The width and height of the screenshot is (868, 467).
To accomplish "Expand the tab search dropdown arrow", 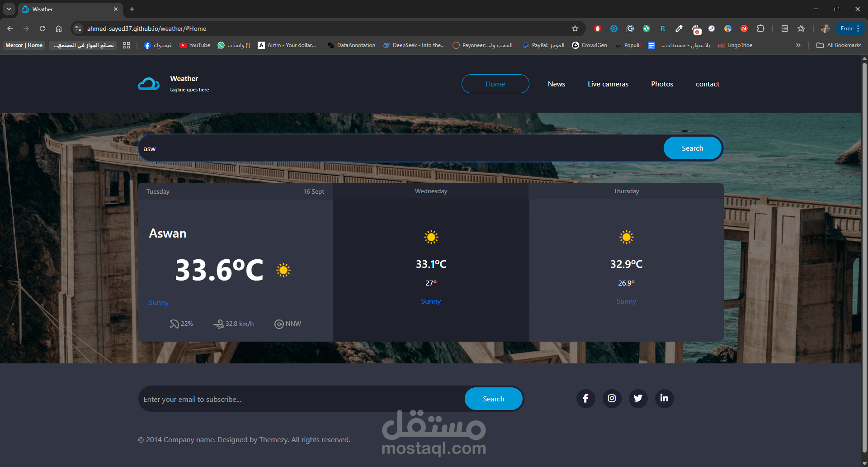I will pos(9,9).
